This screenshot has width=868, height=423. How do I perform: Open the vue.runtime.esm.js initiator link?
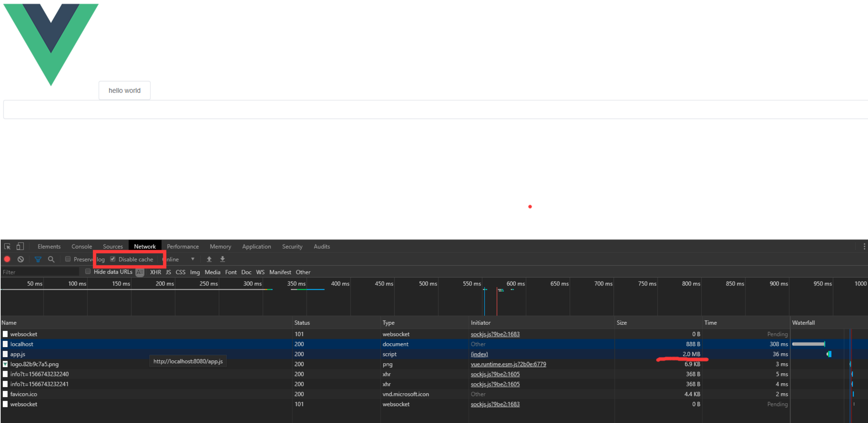(508, 364)
